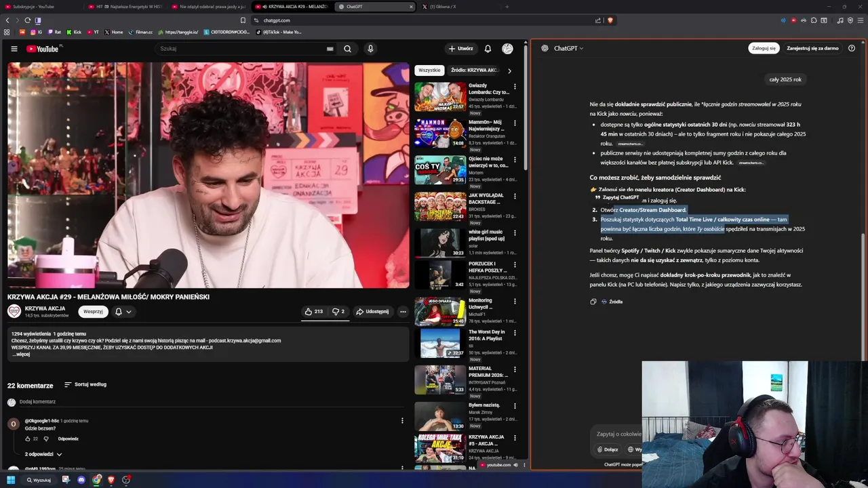Open ChatGPT model selector dropdown
868x488 pixels.
click(x=568, y=48)
